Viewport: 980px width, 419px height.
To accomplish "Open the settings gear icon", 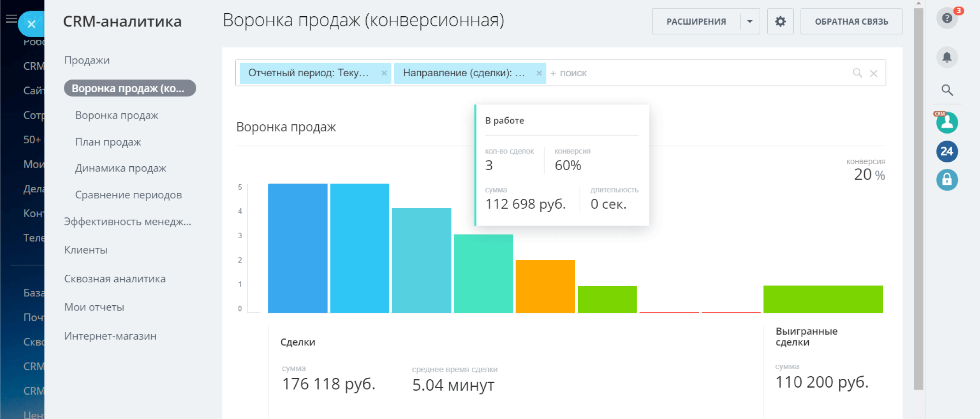I will [780, 22].
